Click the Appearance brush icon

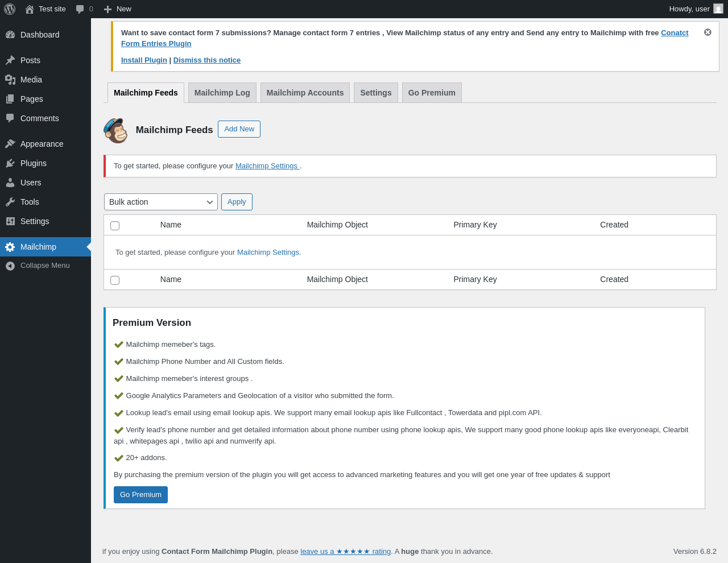(10, 144)
